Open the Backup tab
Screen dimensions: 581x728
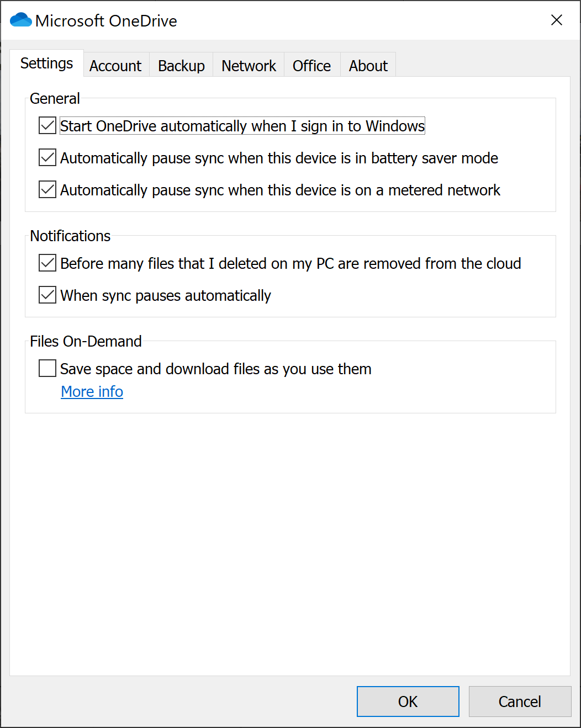pyautogui.click(x=181, y=66)
